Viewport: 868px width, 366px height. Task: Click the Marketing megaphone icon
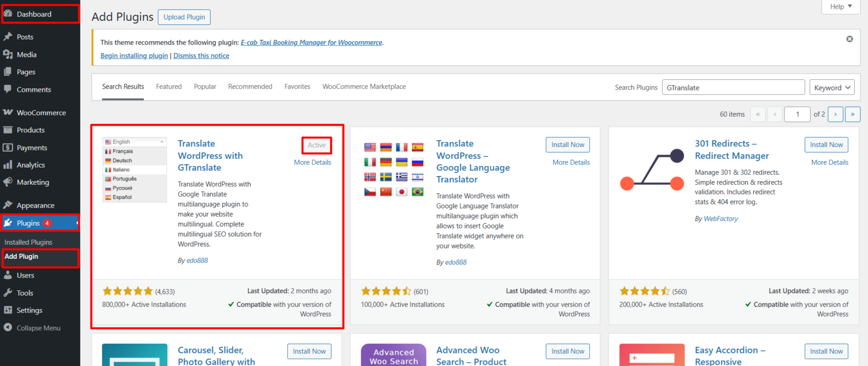click(x=8, y=182)
